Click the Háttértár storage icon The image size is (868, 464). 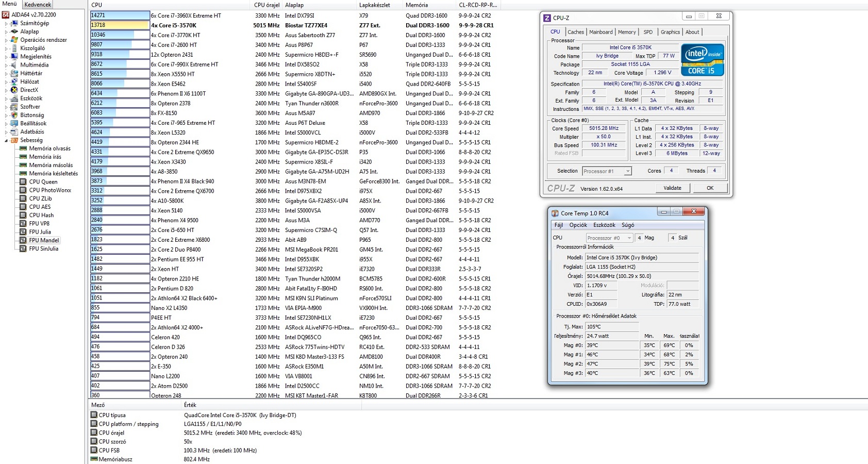coord(14,73)
